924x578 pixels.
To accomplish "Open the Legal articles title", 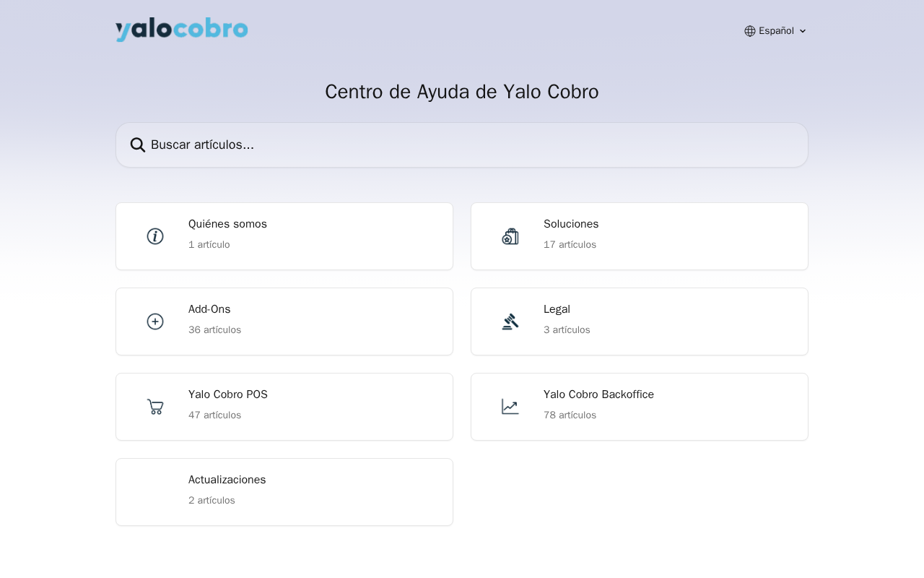I will pos(557,309).
